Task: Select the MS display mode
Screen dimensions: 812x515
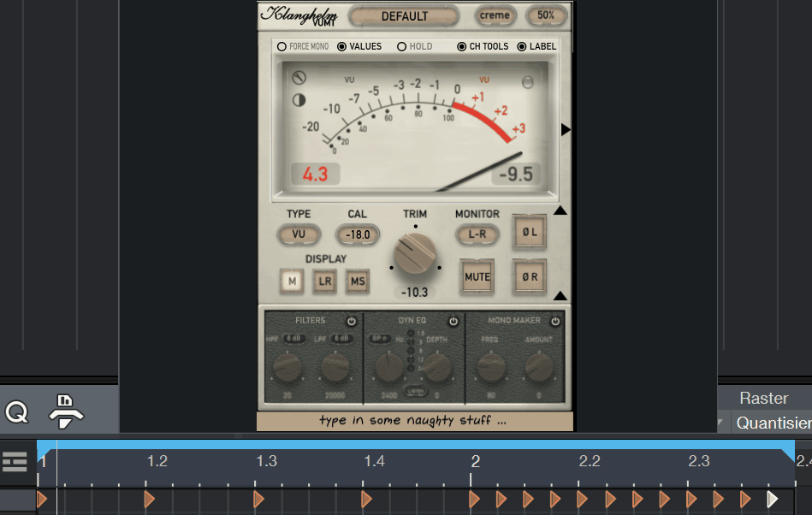Action: [x=357, y=281]
